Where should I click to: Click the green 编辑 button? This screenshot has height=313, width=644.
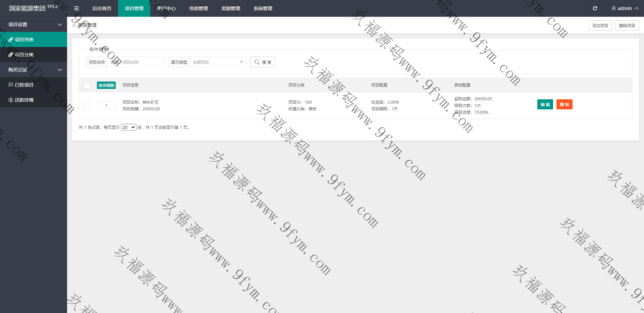(545, 105)
